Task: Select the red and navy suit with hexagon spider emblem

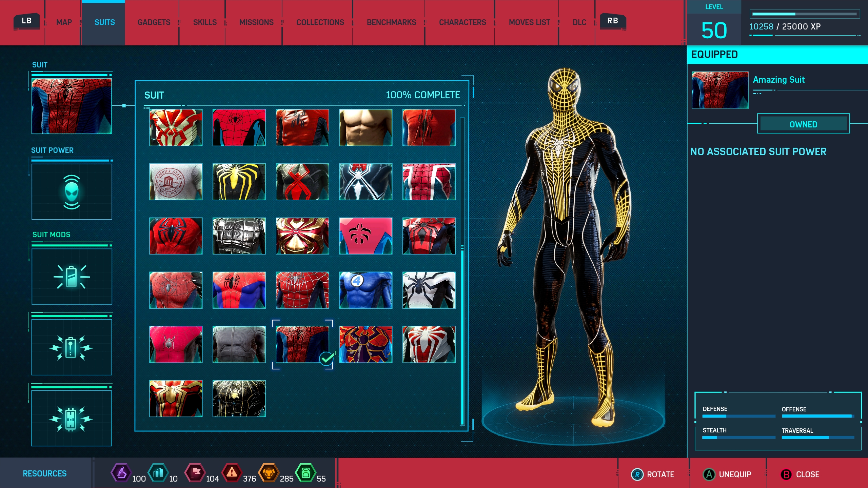Action: [429, 236]
